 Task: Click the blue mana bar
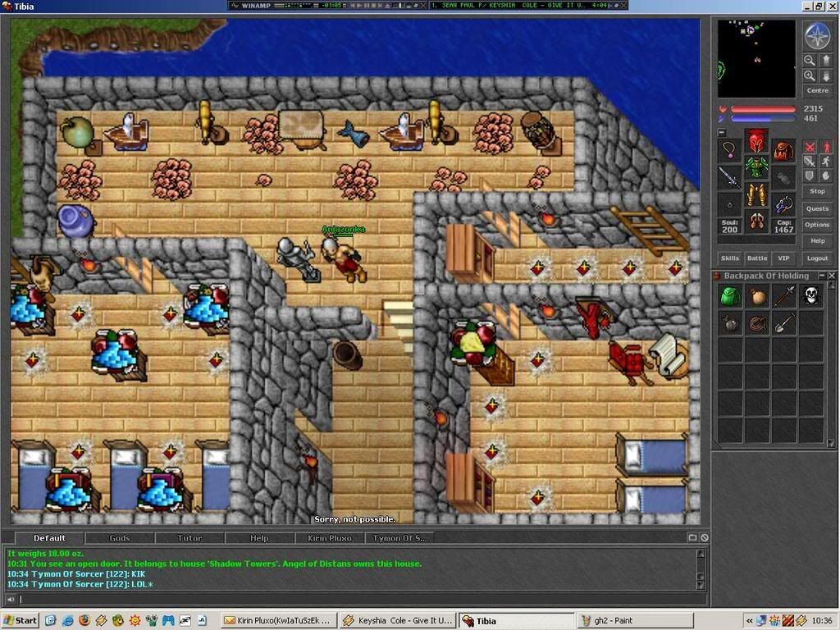point(764,118)
